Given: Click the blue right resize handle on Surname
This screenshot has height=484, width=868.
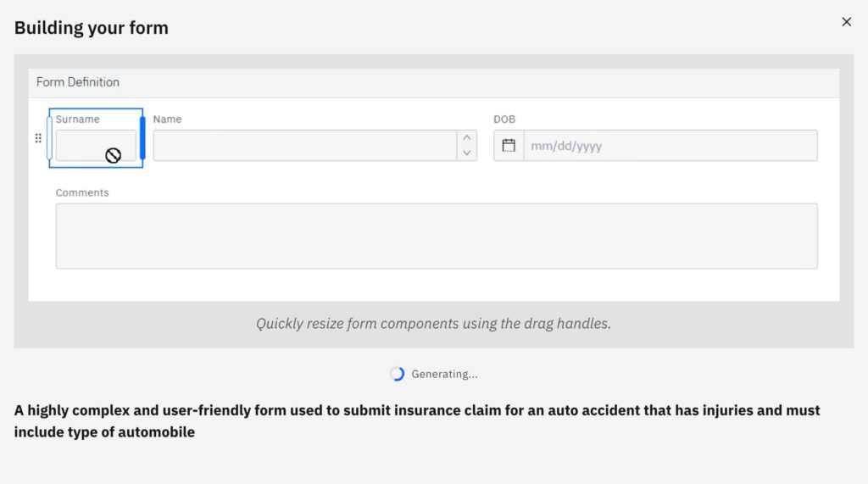Looking at the screenshot, I should coord(142,138).
